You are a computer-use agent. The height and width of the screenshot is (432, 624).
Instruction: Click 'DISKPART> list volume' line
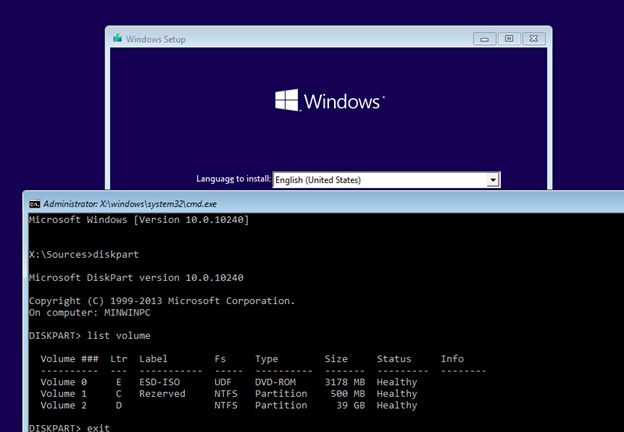90,336
